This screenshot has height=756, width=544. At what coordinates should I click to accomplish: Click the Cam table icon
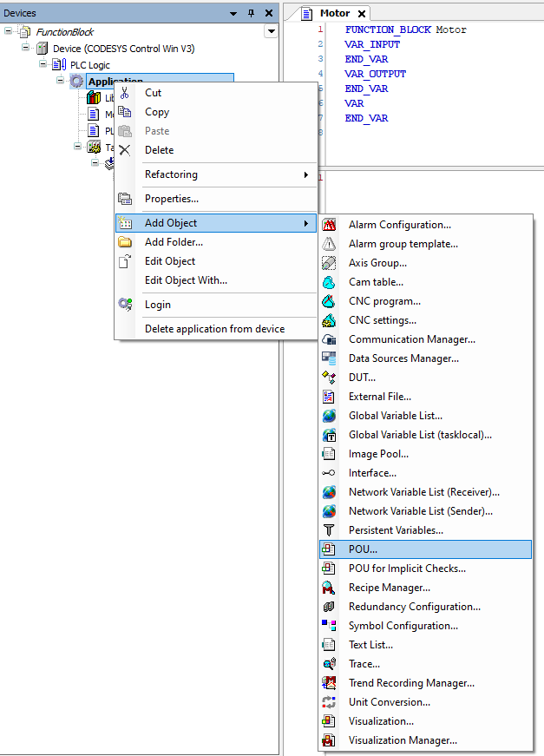coord(329,282)
